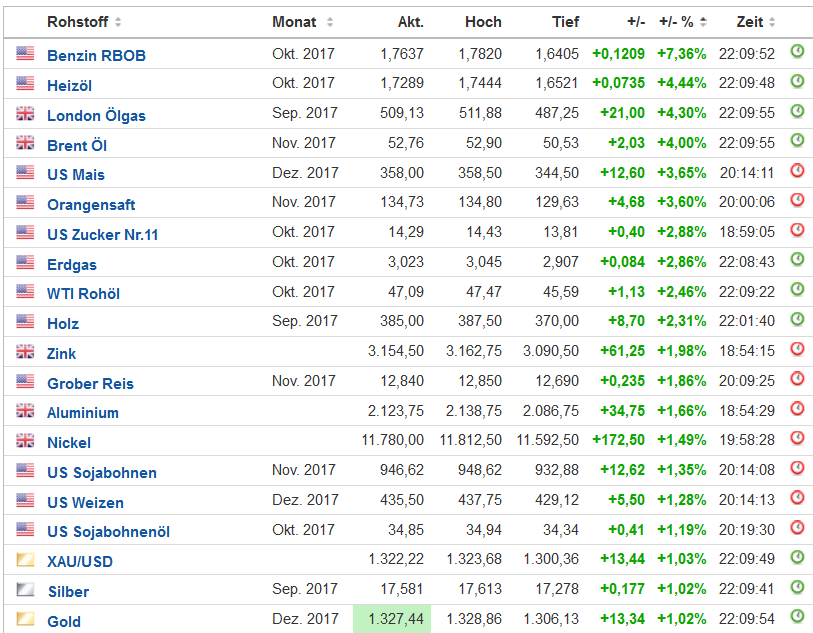
Task: Open the US Sojabohnenöl link
Action: click(x=108, y=531)
